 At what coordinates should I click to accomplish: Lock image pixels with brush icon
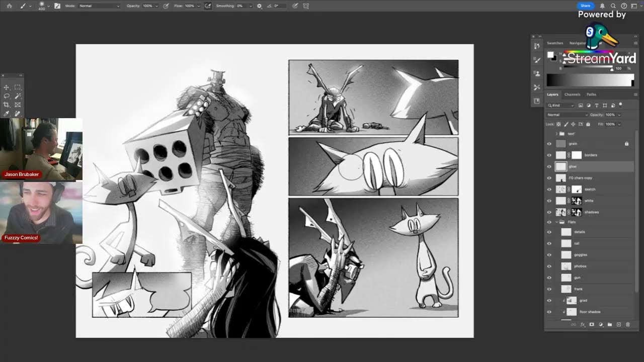click(x=567, y=124)
